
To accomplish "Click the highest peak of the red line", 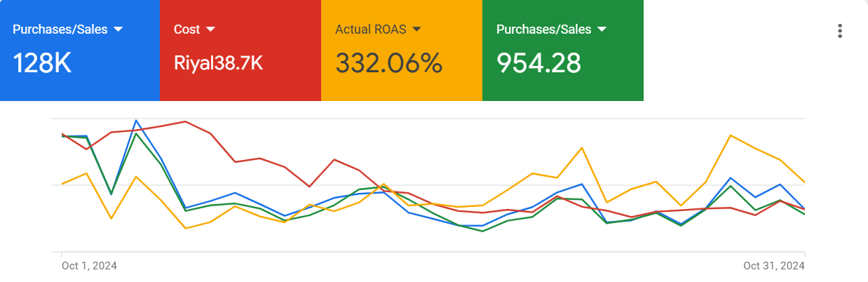I will pyautogui.click(x=185, y=121).
